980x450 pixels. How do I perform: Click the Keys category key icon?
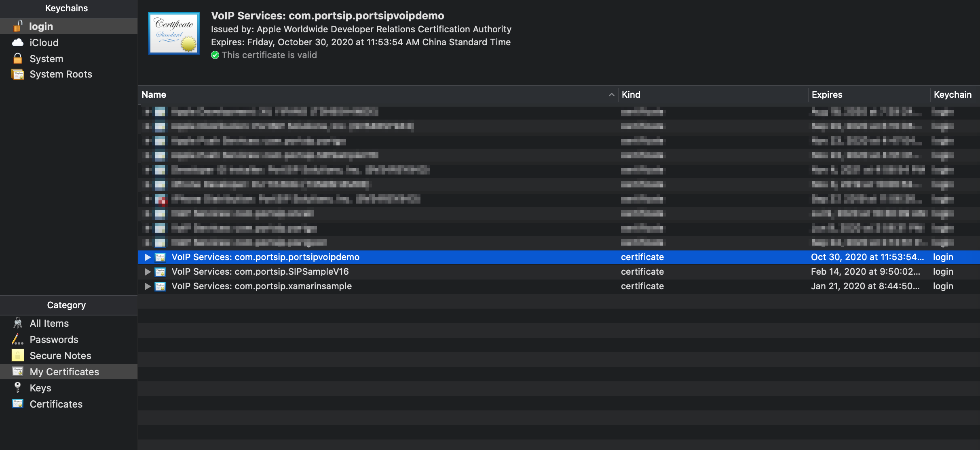(x=17, y=388)
